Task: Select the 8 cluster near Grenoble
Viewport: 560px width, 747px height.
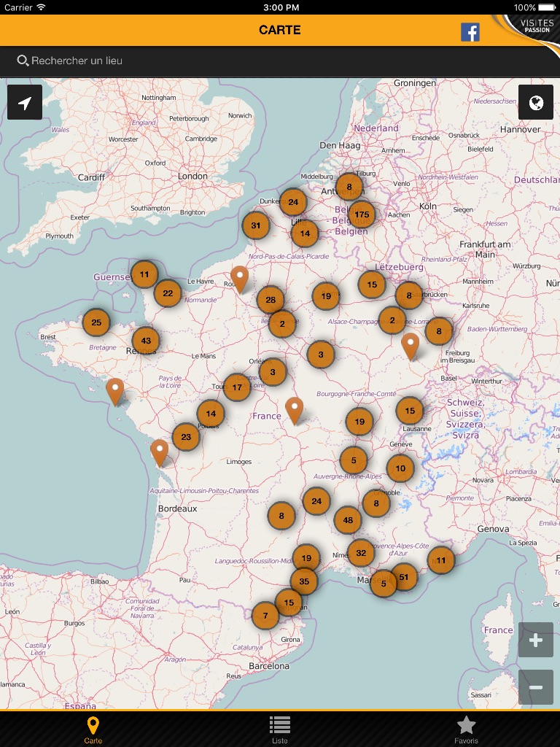Action: pos(376,503)
